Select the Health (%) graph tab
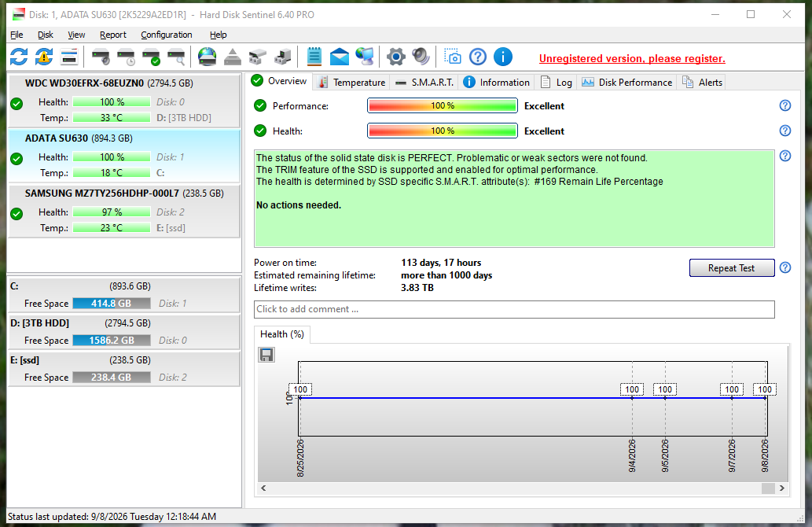812x527 pixels. [x=281, y=334]
